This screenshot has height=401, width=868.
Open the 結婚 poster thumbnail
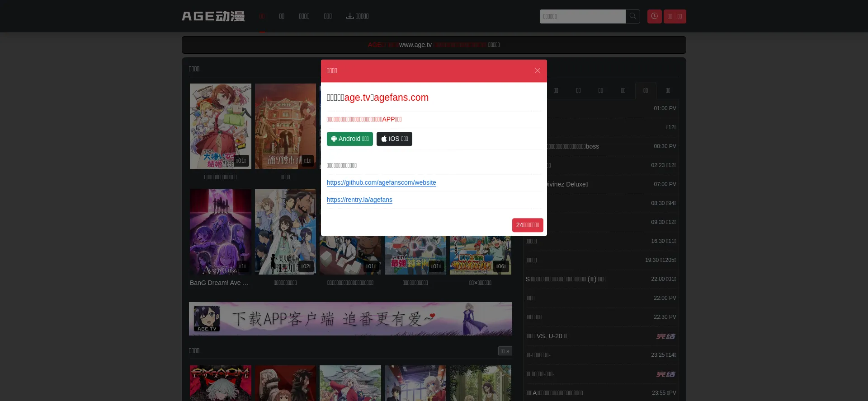[x=221, y=126]
